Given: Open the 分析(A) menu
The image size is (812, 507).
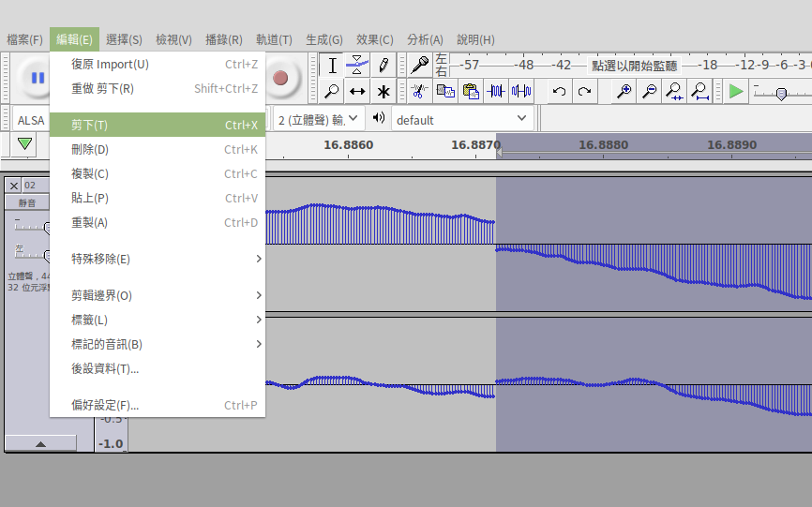Looking at the screenshot, I should pos(425,39).
